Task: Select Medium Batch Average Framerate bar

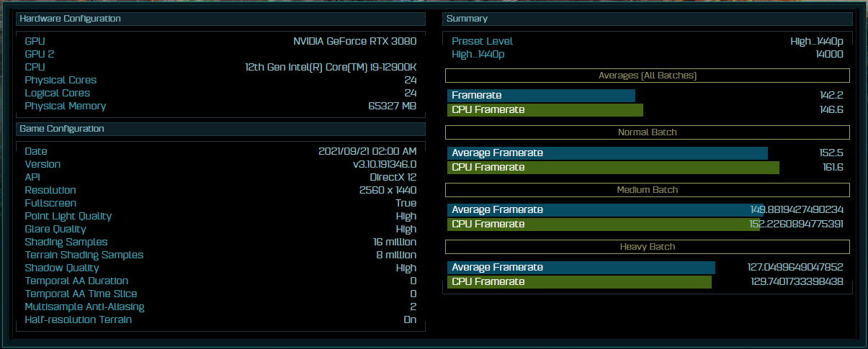Action: (x=604, y=210)
